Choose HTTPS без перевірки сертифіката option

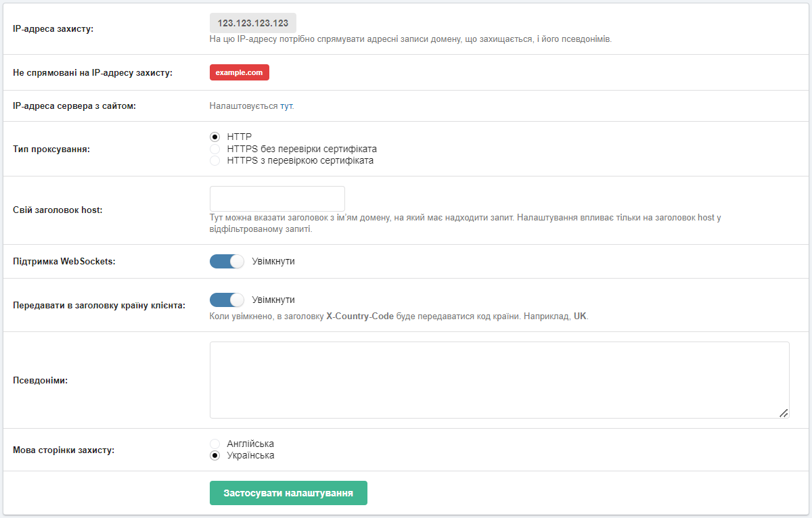tap(215, 149)
